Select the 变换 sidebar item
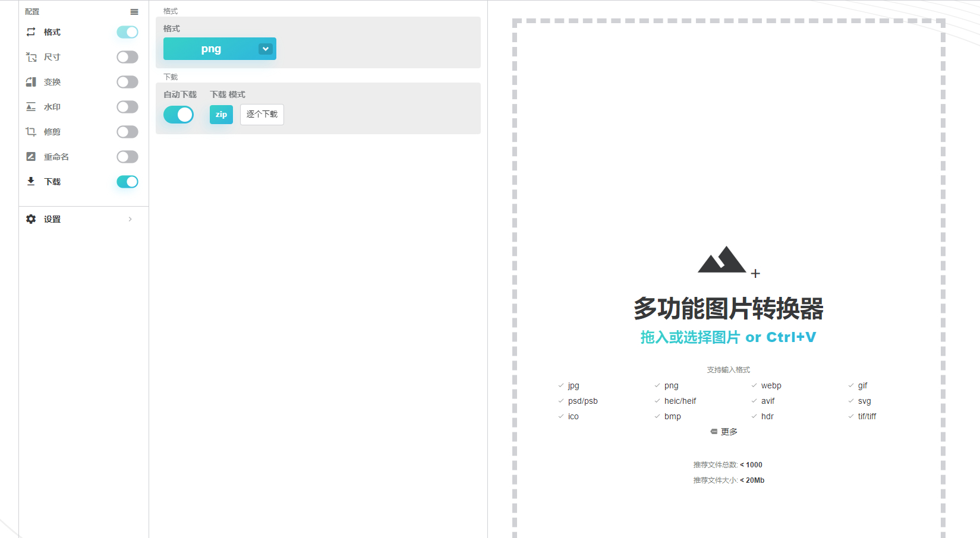Screen dimensions: 980x538 52,82
